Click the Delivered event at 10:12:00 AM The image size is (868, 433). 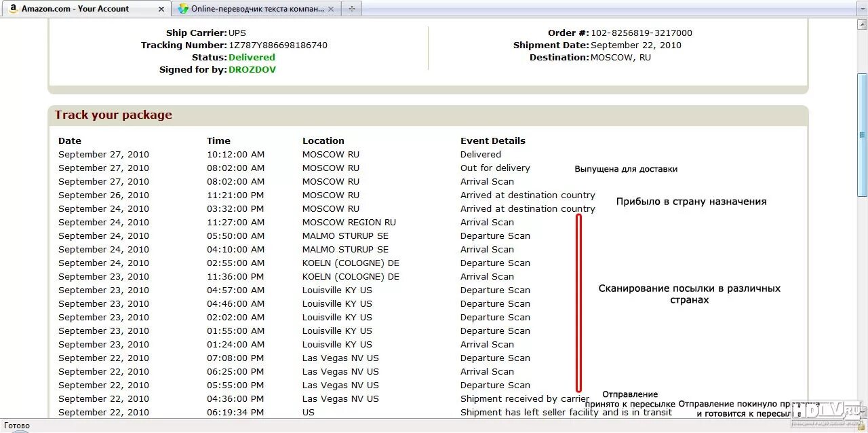481,155
